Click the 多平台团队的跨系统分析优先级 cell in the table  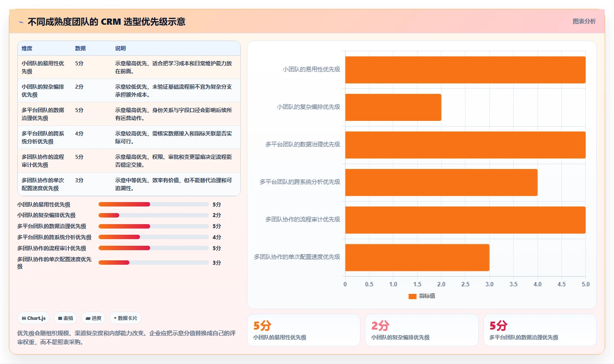click(x=44, y=137)
